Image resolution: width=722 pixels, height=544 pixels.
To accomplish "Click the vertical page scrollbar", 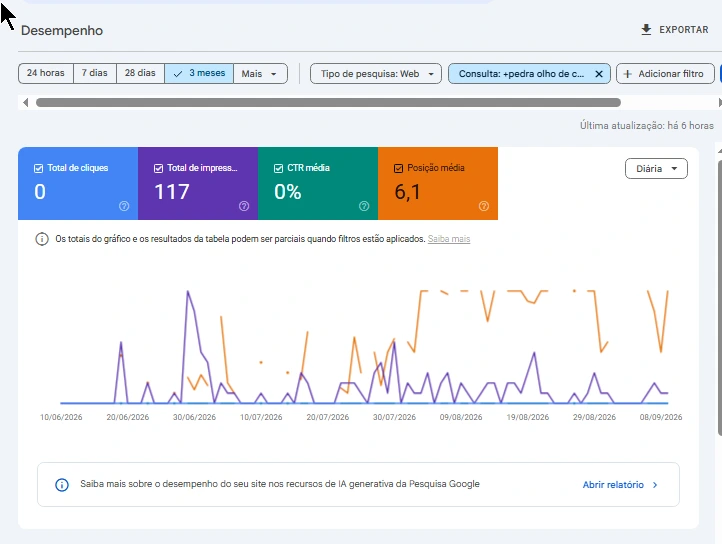I will point(720,297).
